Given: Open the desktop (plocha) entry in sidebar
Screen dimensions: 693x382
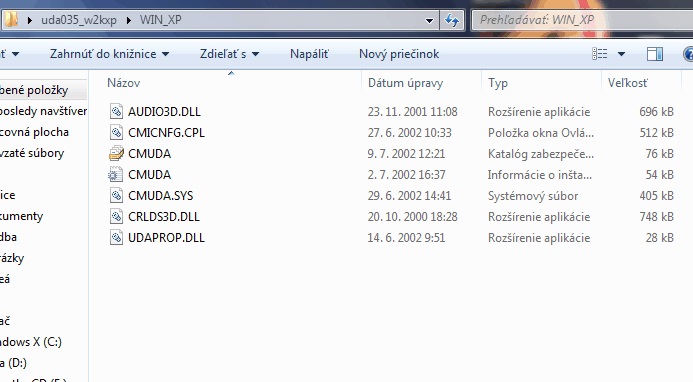Looking at the screenshot, I should [34, 132].
